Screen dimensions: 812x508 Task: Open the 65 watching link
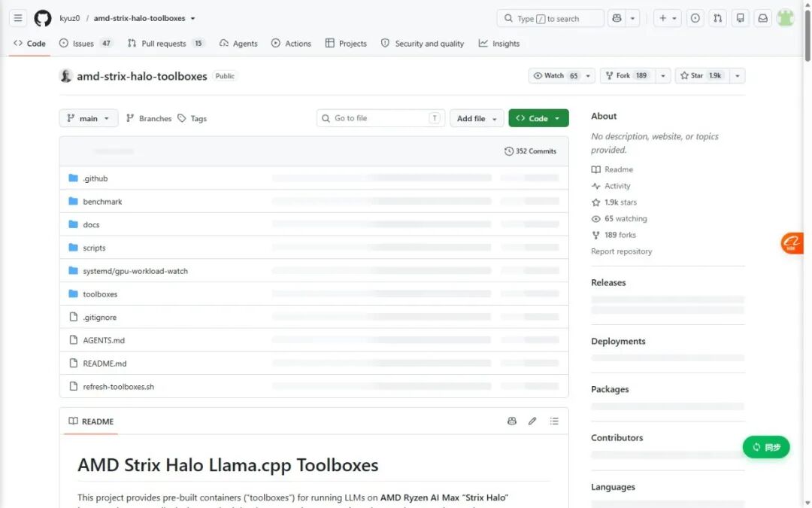click(x=620, y=219)
